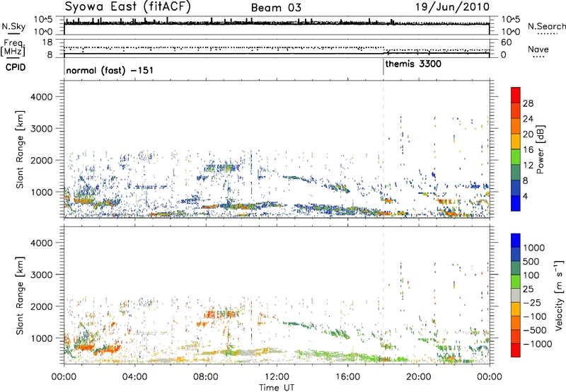Click the '20:00' time axis label
566x392 pixels.
418,377
